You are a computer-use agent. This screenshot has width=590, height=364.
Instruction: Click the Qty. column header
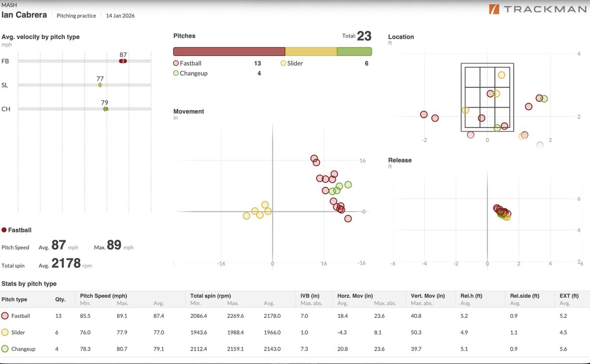[60, 299]
